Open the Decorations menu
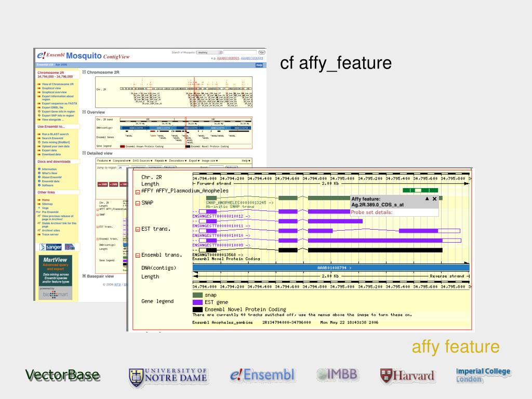The image size is (532, 399). (x=178, y=161)
